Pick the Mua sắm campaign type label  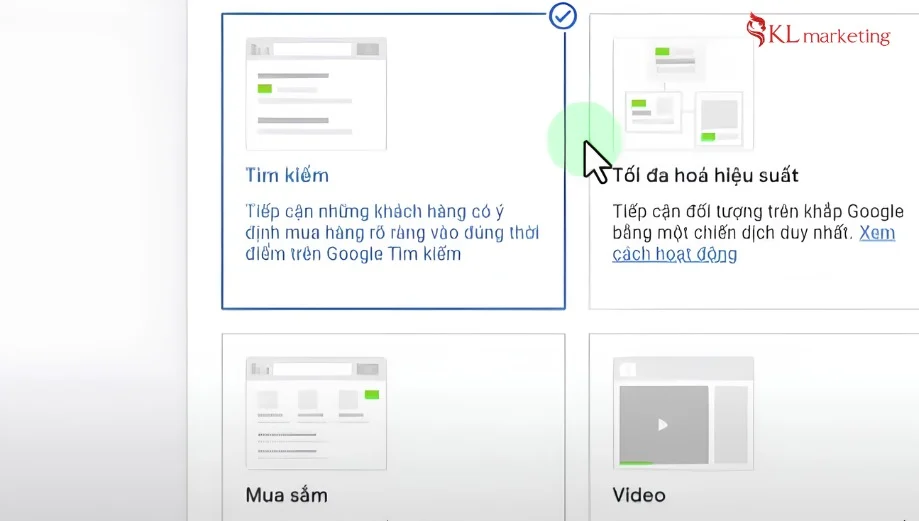pos(287,495)
